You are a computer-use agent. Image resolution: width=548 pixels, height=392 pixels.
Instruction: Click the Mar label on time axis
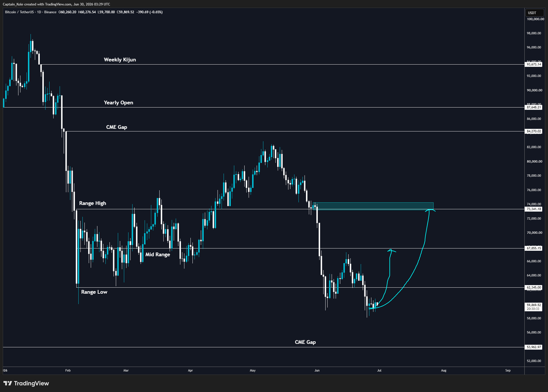[126, 371]
